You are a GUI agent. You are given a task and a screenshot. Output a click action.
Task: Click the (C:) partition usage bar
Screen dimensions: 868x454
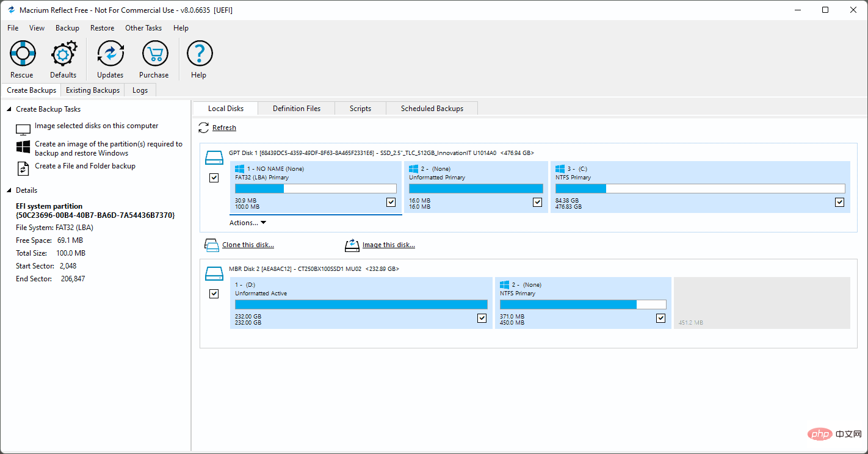coord(700,189)
